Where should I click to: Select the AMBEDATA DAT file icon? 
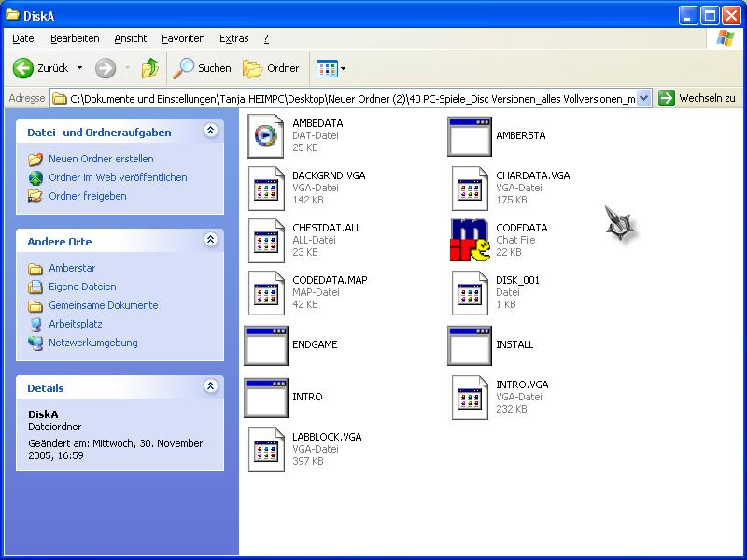coord(266,135)
